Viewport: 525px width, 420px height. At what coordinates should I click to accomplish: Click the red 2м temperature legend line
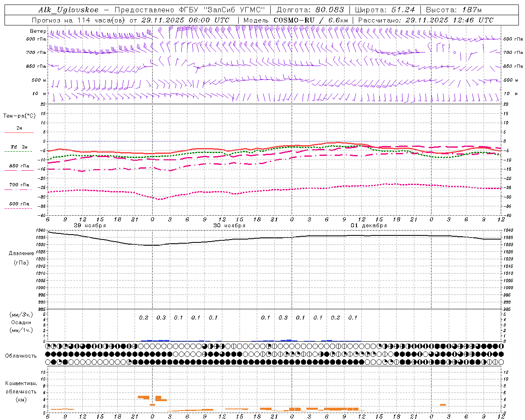point(19,133)
